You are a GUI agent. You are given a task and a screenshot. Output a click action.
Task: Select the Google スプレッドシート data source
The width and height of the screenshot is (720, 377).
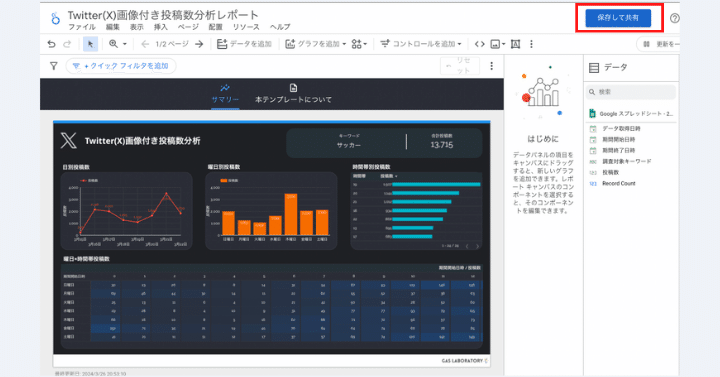[631, 113]
